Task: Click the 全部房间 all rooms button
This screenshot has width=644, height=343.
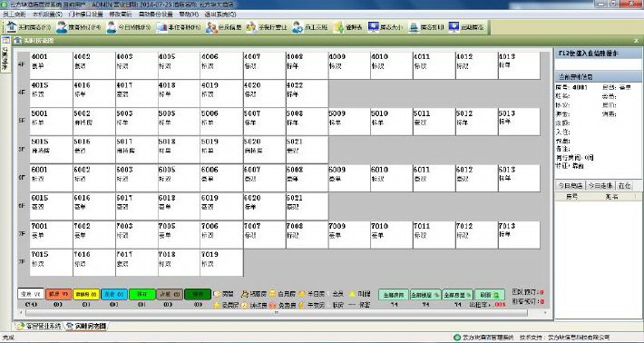Action: [394, 295]
